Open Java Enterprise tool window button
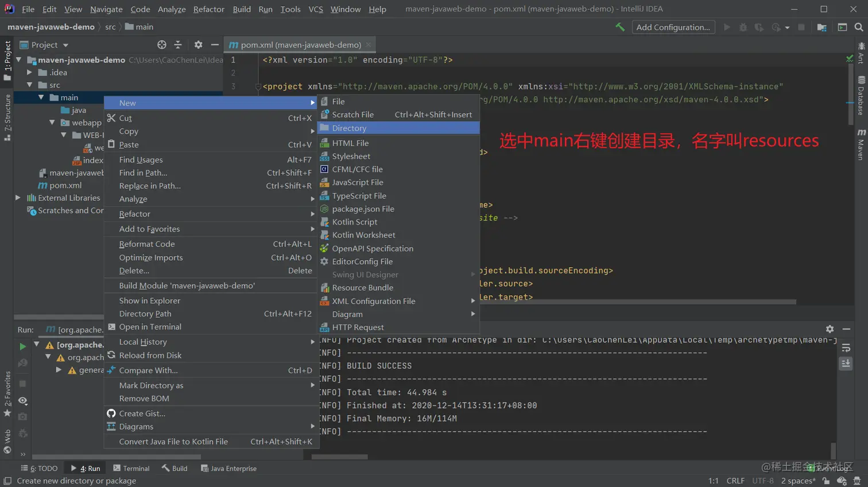The height and width of the screenshot is (487, 868). [228, 469]
